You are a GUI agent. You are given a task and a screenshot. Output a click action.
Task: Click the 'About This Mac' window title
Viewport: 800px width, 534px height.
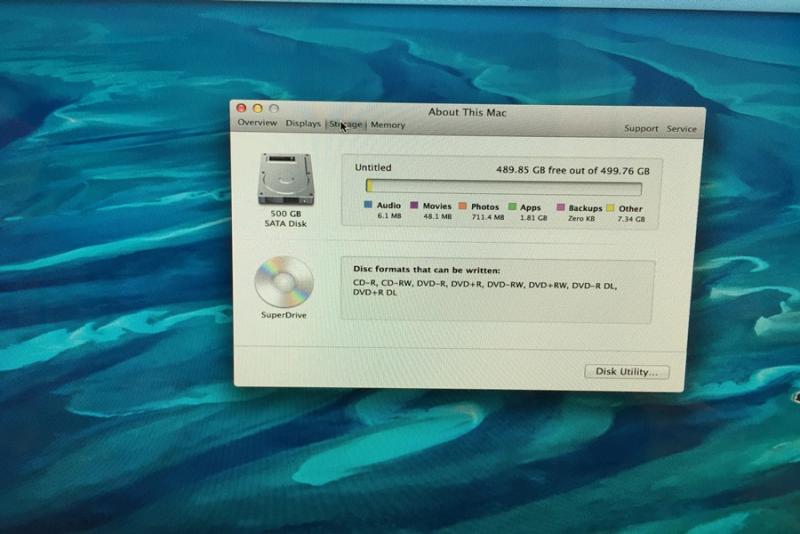click(x=467, y=112)
